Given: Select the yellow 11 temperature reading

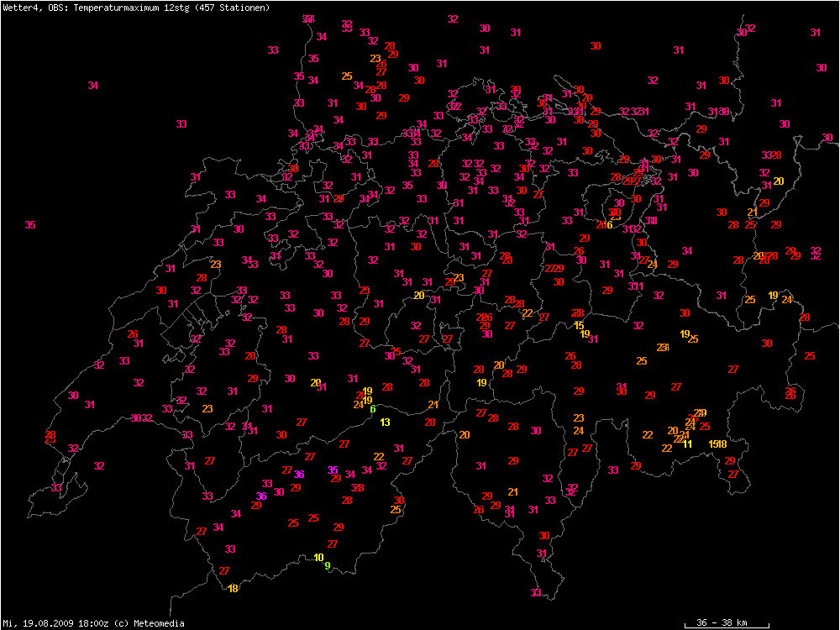Looking at the screenshot, I should point(687,444).
